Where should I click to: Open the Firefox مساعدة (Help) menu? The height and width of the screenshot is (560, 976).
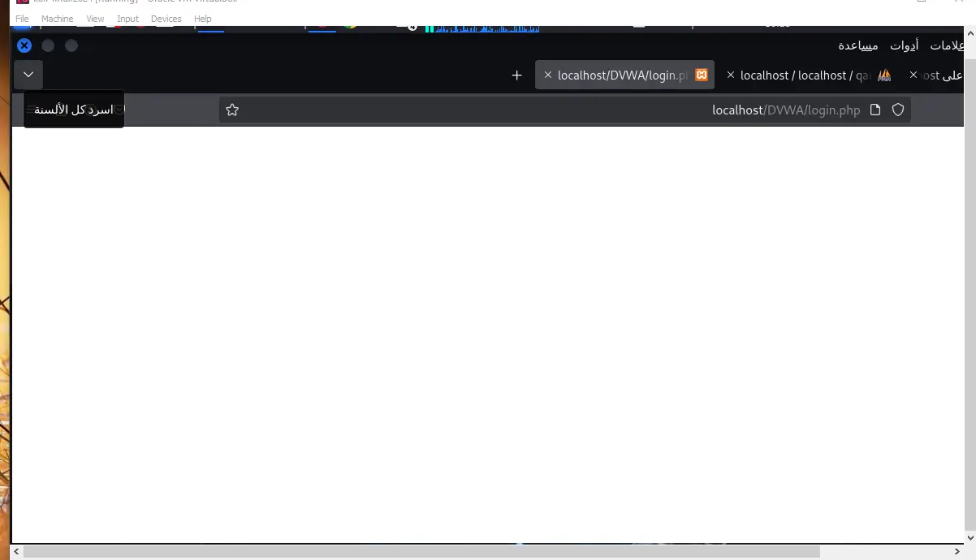tap(858, 45)
